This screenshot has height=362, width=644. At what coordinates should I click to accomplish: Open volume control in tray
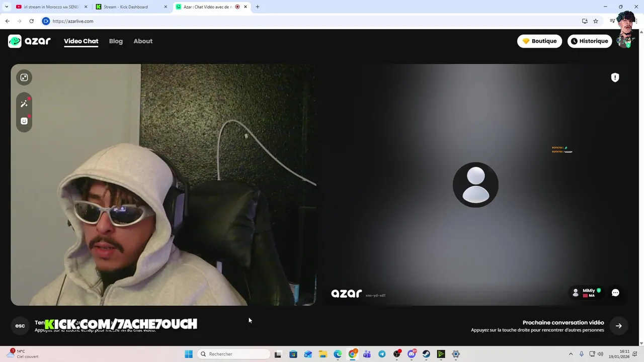pyautogui.click(x=600, y=354)
